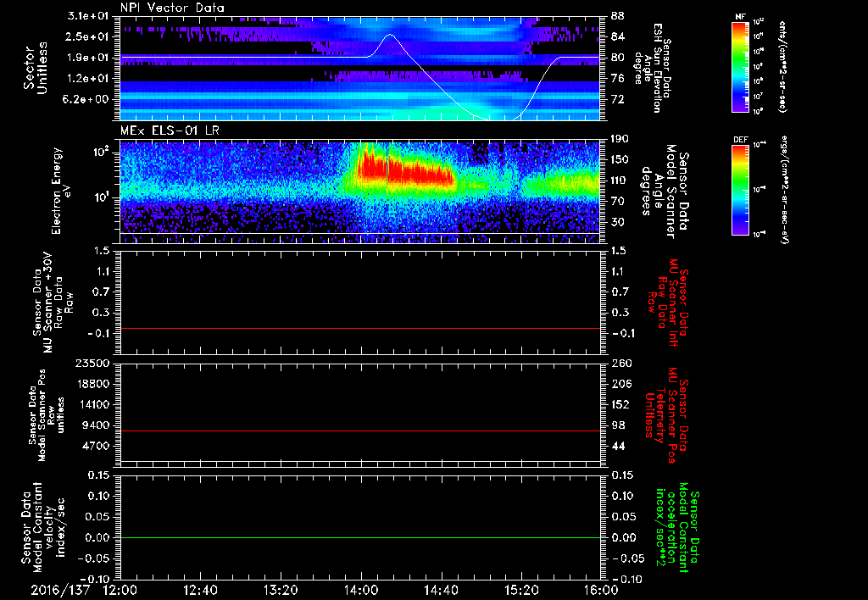Click the red line in MU Scanner +30V panel

360,328
